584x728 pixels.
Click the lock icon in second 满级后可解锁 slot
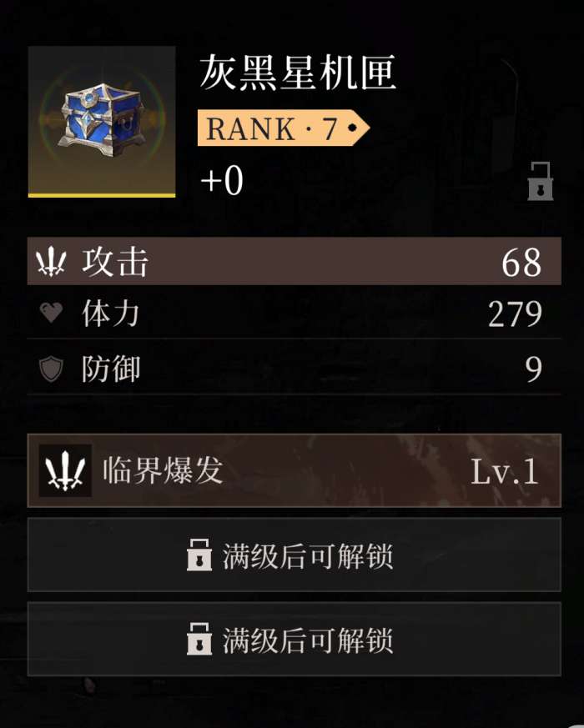pos(199,640)
